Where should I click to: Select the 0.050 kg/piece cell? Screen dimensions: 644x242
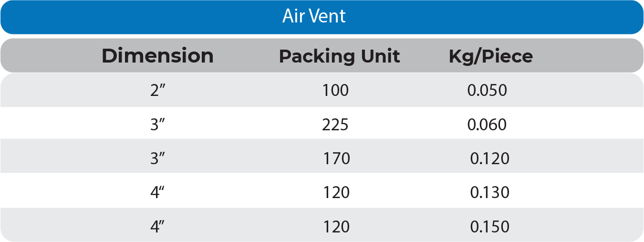(487, 90)
